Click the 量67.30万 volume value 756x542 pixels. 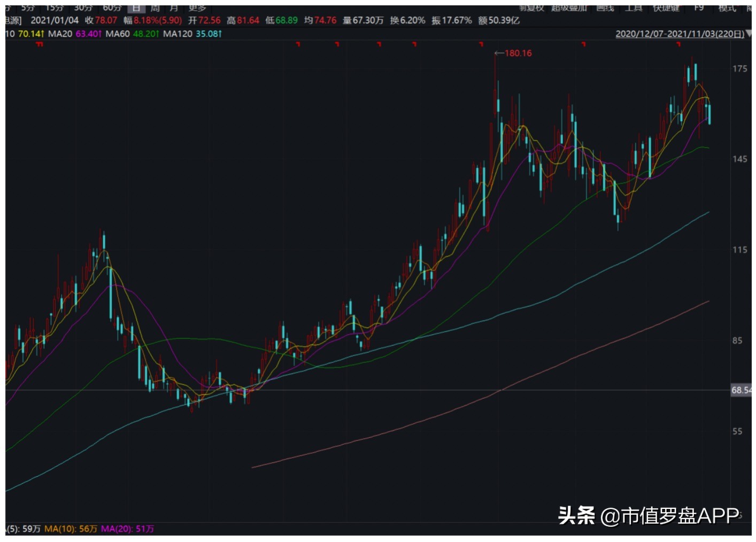point(363,20)
